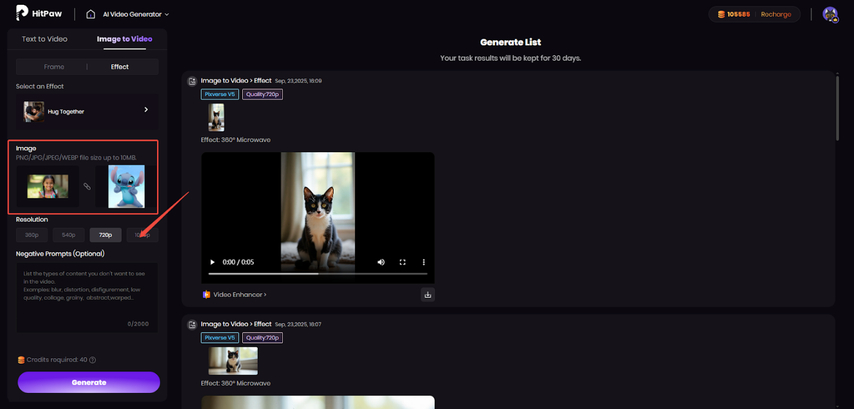
Task: Click Effect: 360° Microwave label under 16:09 task
Action: [235, 140]
